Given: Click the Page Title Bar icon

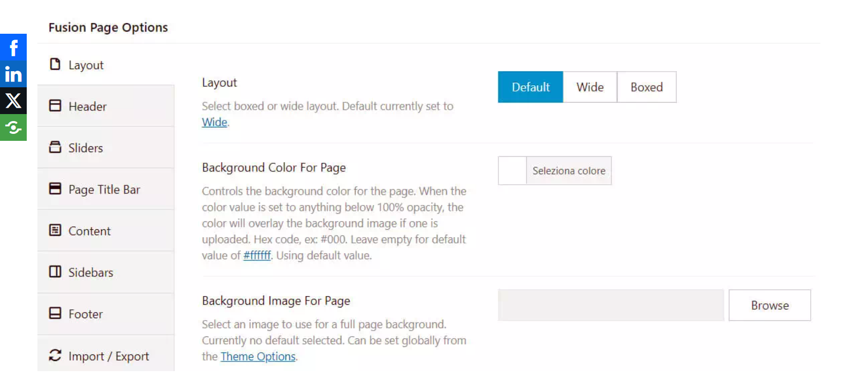Looking at the screenshot, I should (x=55, y=188).
